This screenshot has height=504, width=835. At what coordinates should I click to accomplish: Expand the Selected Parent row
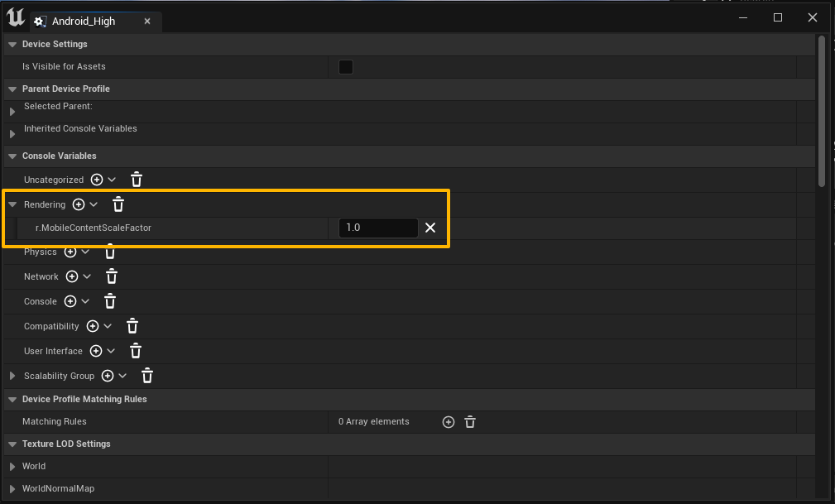tap(12, 112)
